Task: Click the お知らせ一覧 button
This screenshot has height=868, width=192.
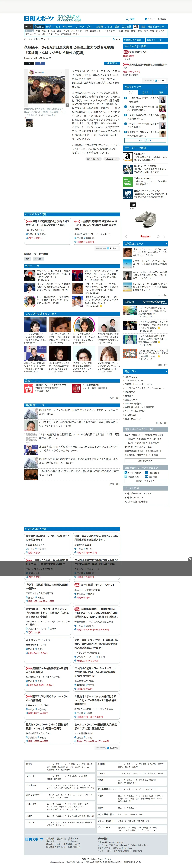Action: tap(145, 461)
